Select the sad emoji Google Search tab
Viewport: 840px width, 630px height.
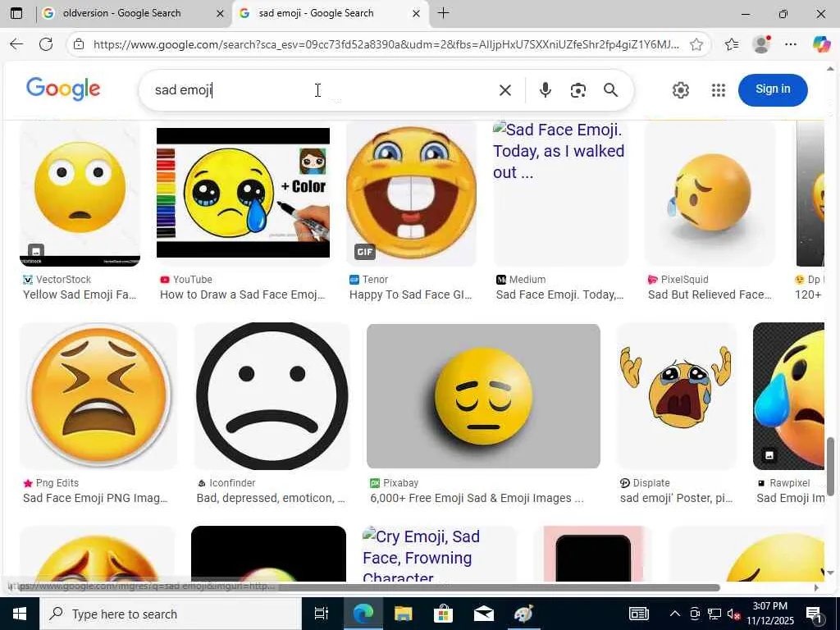(330, 13)
